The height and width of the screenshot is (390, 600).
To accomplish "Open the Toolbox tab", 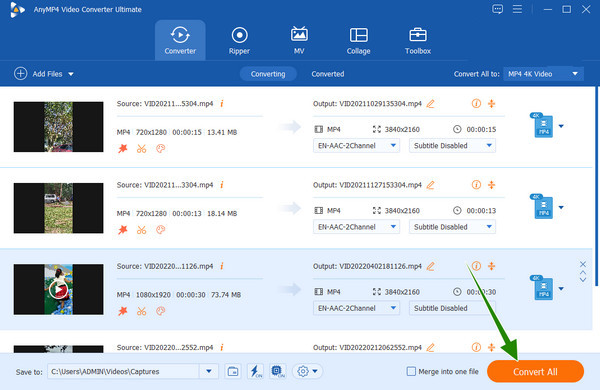I will pos(418,40).
